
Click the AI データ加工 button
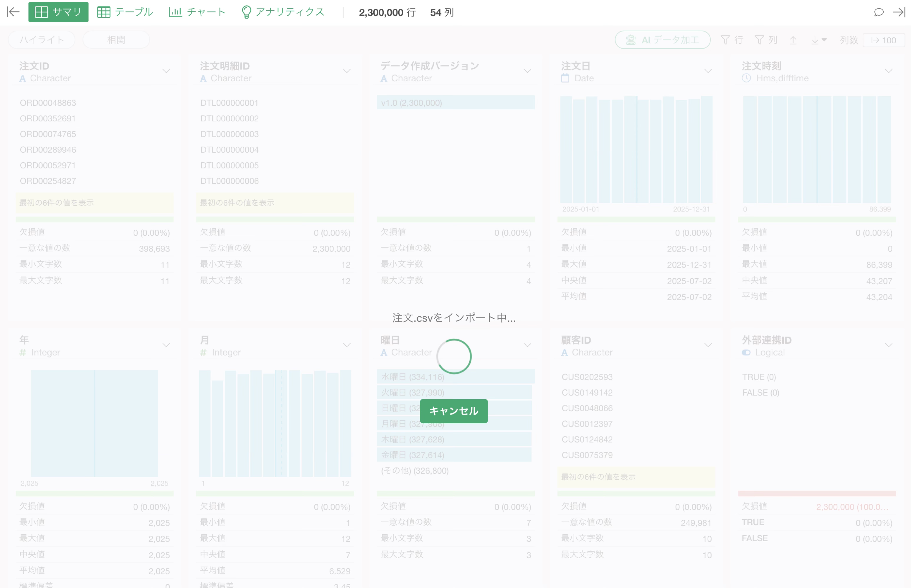click(662, 40)
